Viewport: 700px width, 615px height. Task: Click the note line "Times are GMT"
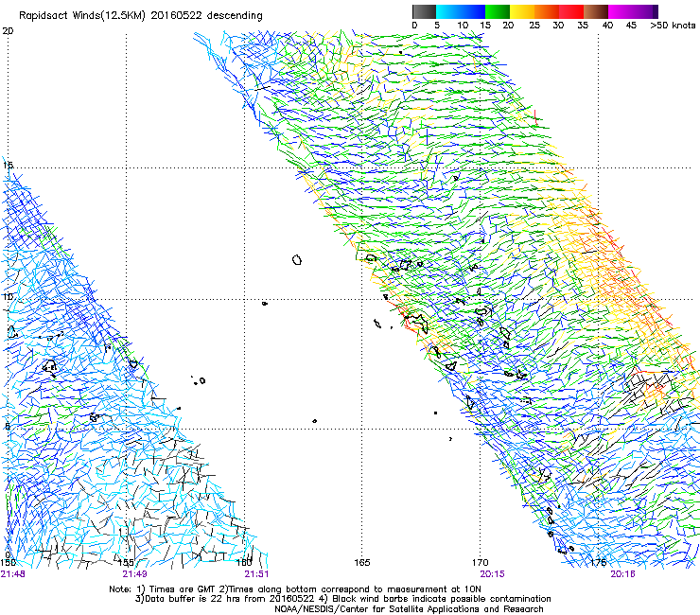184,589
